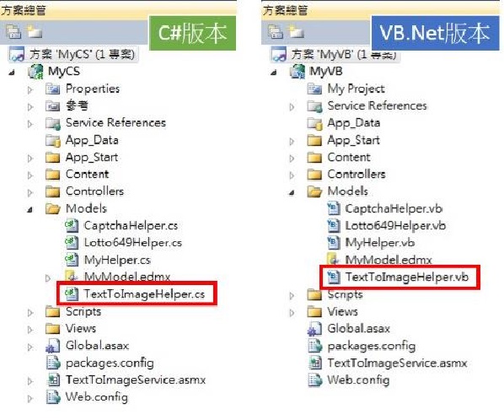The height and width of the screenshot is (420, 504).
Task: Select the Lotto649Helper.vb file icon
Action: click(333, 225)
